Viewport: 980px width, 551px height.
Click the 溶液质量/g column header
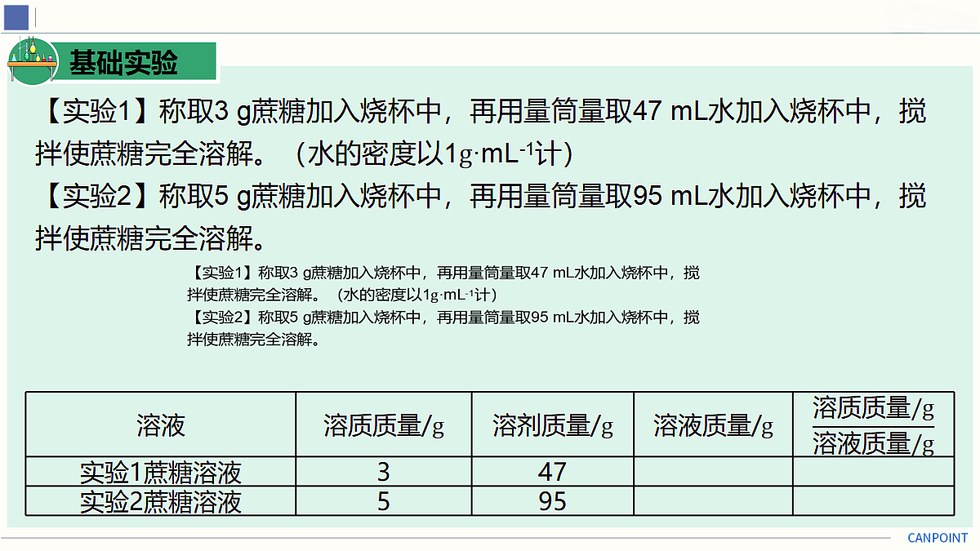pyautogui.click(x=713, y=424)
